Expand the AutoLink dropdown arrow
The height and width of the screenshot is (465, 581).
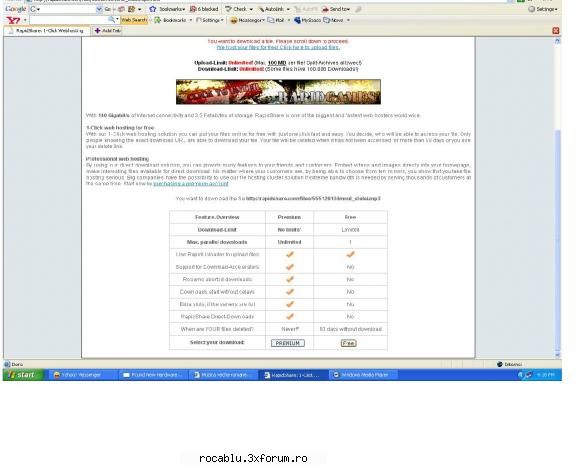click(x=288, y=9)
